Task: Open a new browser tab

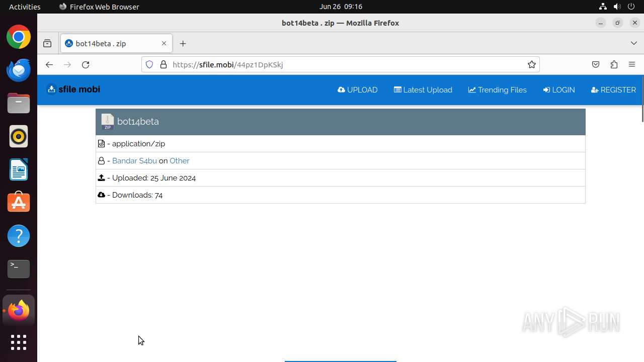Action: (x=183, y=44)
